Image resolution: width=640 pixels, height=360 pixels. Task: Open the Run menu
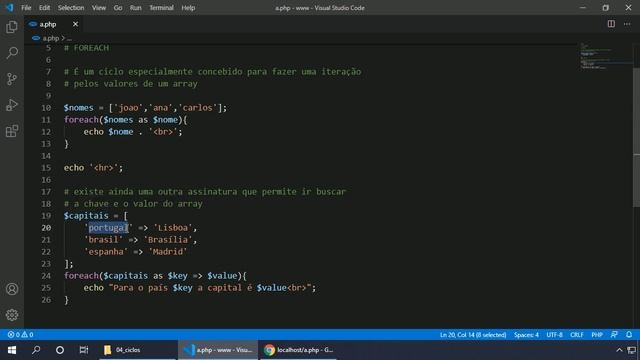tap(136, 8)
